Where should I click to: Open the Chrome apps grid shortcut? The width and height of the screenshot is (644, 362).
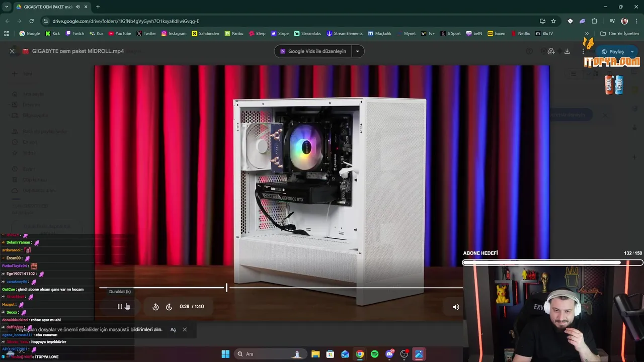tap(7, 34)
